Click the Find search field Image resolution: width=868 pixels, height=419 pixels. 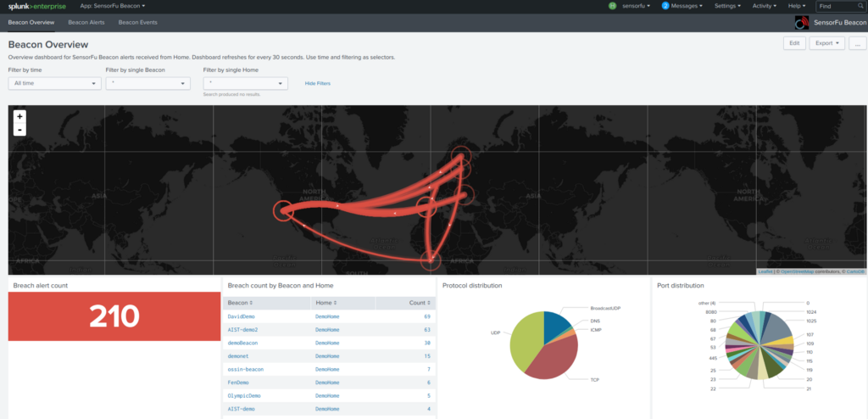[x=837, y=6]
